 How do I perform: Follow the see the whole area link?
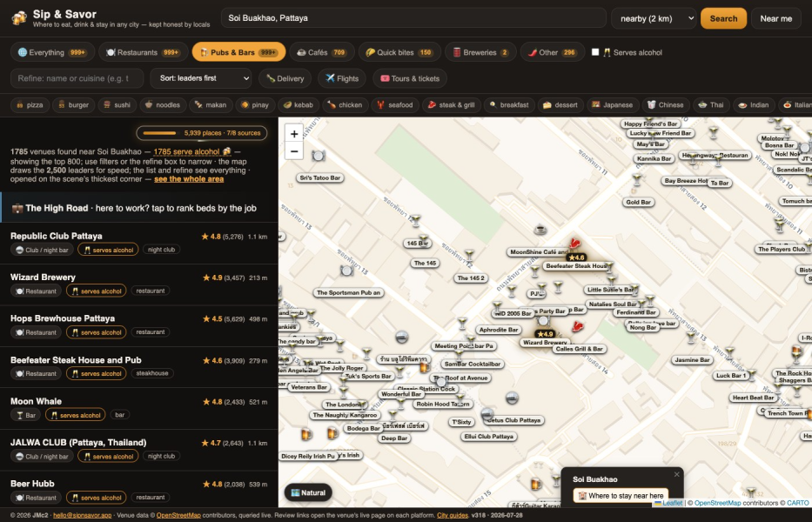pos(189,178)
